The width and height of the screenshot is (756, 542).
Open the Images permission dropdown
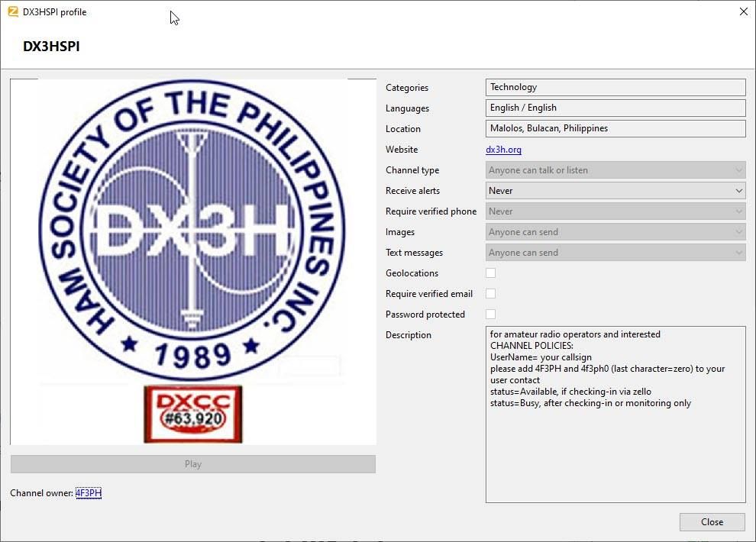[615, 232]
